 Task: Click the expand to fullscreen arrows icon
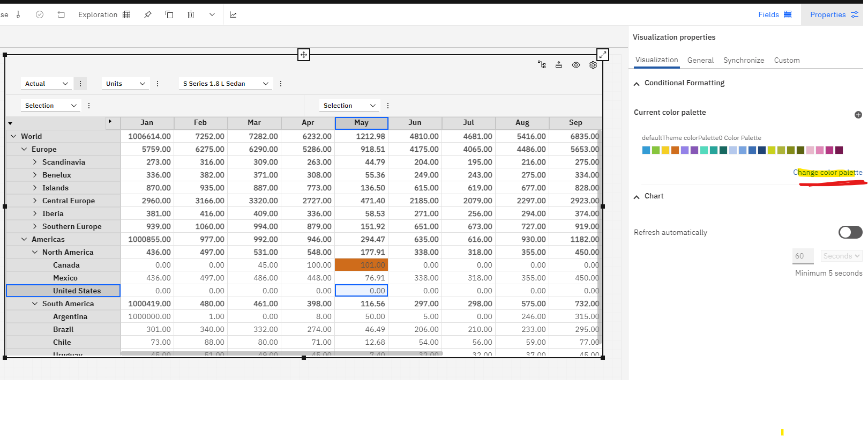[x=603, y=55]
